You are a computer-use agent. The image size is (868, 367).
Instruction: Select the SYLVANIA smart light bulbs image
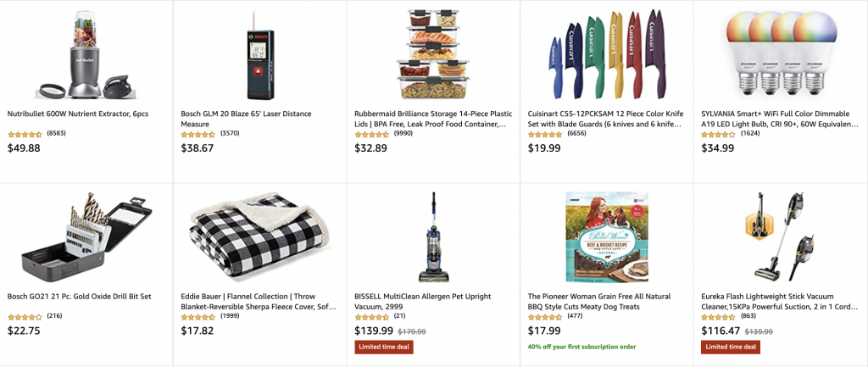(x=781, y=53)
